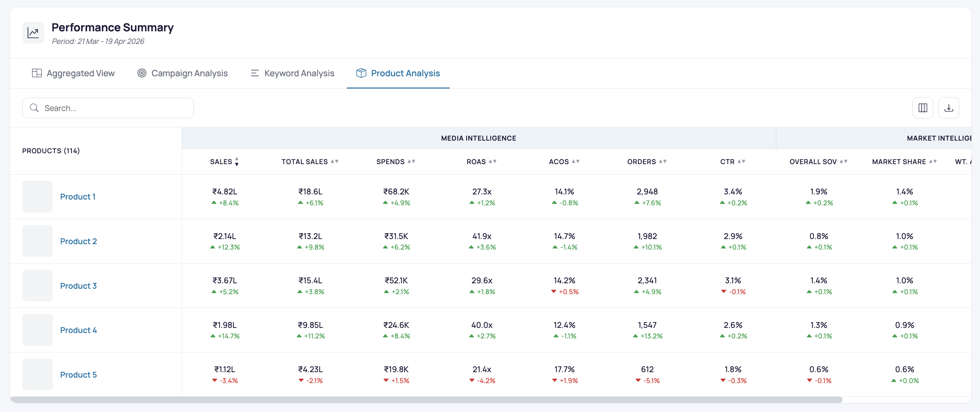Sort by TOTAL SALES column arrows

[334, 161]
